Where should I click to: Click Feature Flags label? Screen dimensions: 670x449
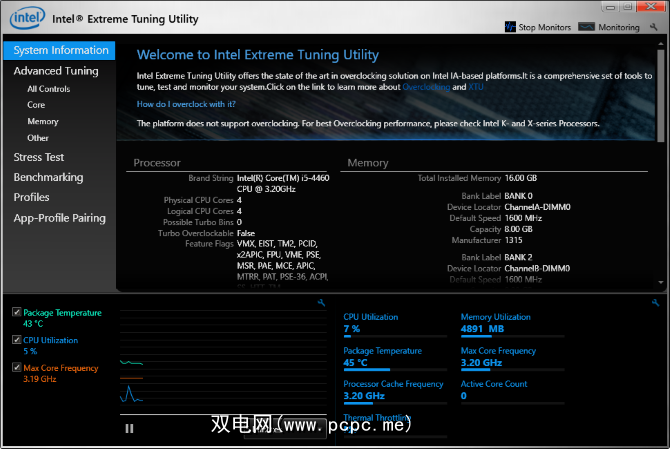(209, 244)
